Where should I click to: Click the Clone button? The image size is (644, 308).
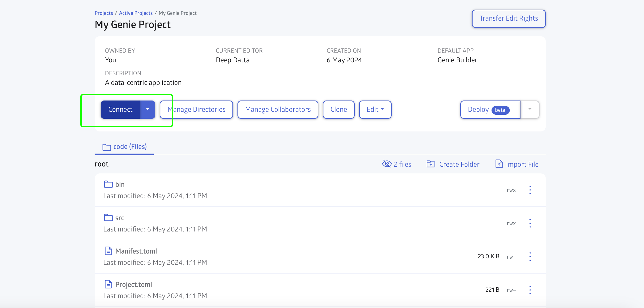point(339,109)
